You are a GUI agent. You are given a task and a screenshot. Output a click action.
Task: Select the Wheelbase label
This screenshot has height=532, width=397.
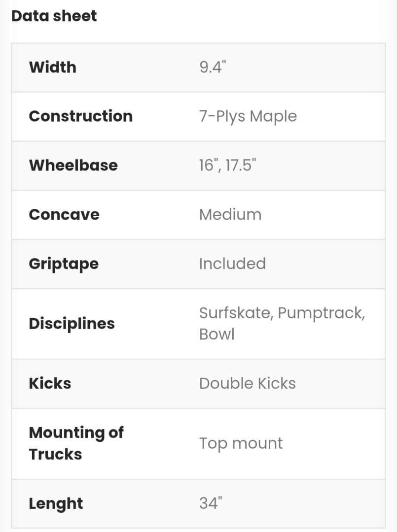(73, 165)
